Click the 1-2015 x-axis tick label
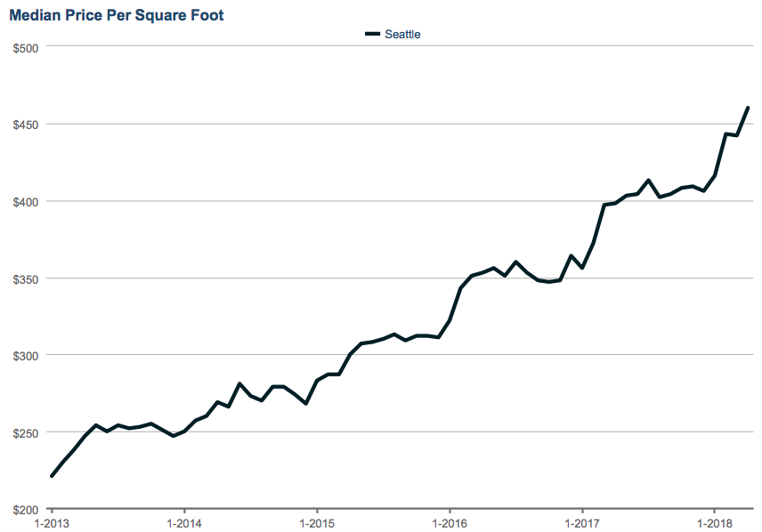 tap(316, 523)
